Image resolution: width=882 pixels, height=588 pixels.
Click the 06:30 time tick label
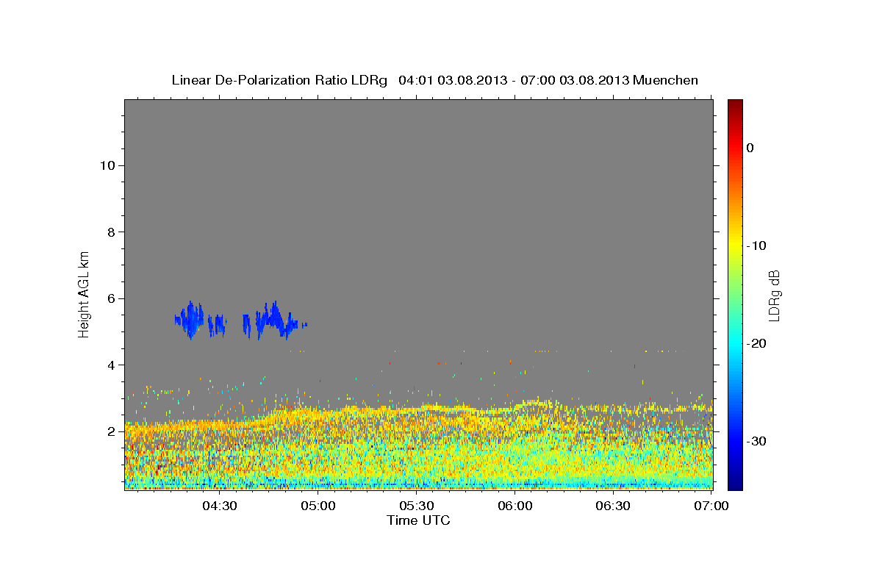coord(614,506)
